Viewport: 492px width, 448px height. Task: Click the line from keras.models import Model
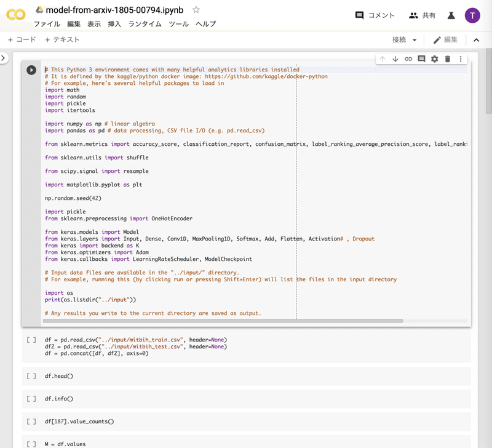point(92,232)
